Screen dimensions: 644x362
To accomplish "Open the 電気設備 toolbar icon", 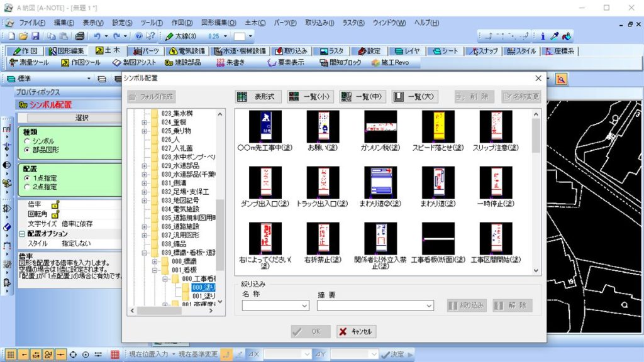I will pos(189,50).
